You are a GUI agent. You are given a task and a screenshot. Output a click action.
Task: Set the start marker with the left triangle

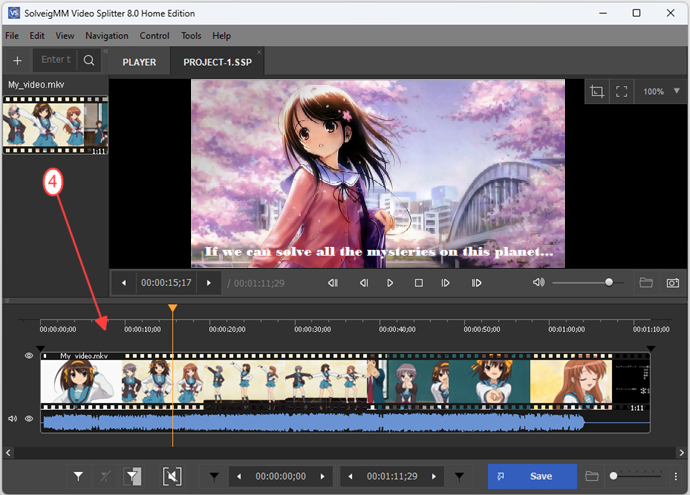[214, 476]
